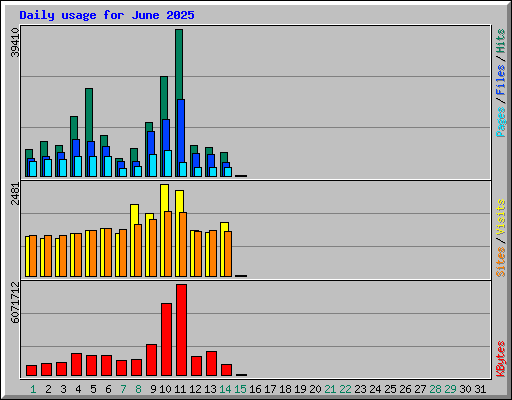Click day label 24 on the x-axis
Viewport: 512px width, 400px height.
click(x=375, y=389)
